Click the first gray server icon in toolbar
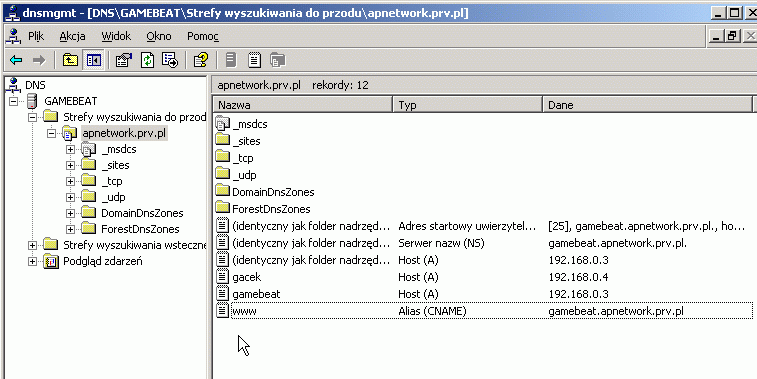The height and width of the screenshot is (379, 757). (x=231, y=60)
